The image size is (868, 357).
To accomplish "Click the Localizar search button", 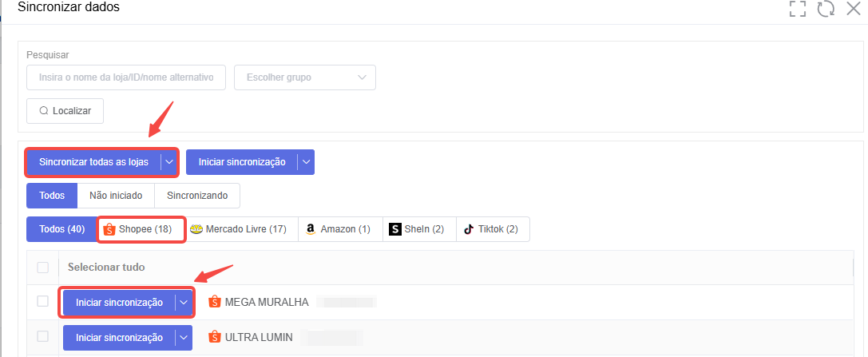I will tap(65, 111).
